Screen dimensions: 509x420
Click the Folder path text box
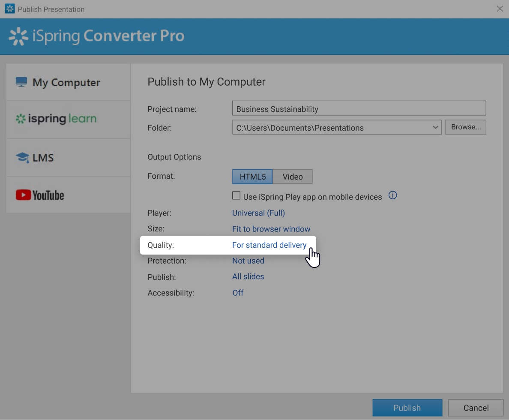[x=337, y=127]
